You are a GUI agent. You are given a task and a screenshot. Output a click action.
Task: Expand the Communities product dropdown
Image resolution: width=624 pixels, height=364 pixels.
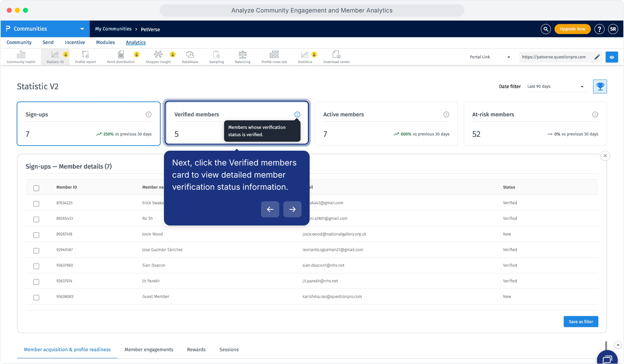pyautogui.click(x=82, y=29)
